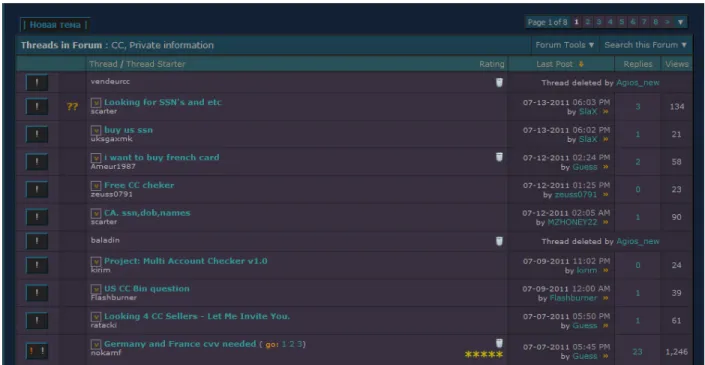705x365 pixels.
Task: Go to last post arrow by SlaX 06:03 PM
Action: pos(605,112)
